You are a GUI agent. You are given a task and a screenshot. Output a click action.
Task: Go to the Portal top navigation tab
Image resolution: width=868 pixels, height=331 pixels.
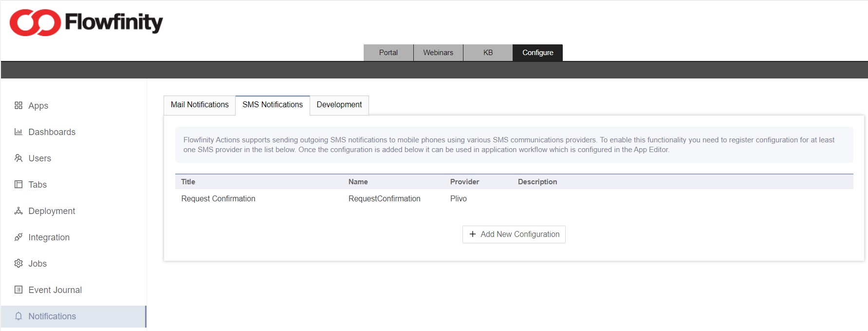coord(388,53)
